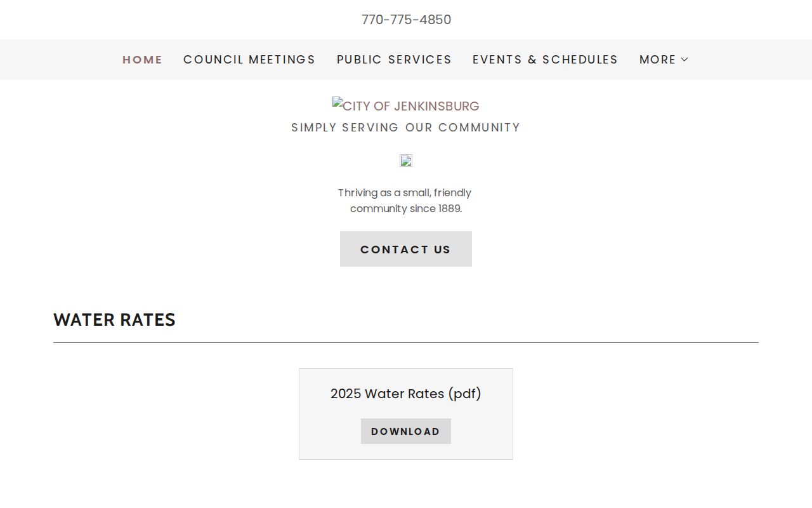Click the divider line under WATER RATES
Viewport: 812px width, 508px height.
click(x=406, y=342)
